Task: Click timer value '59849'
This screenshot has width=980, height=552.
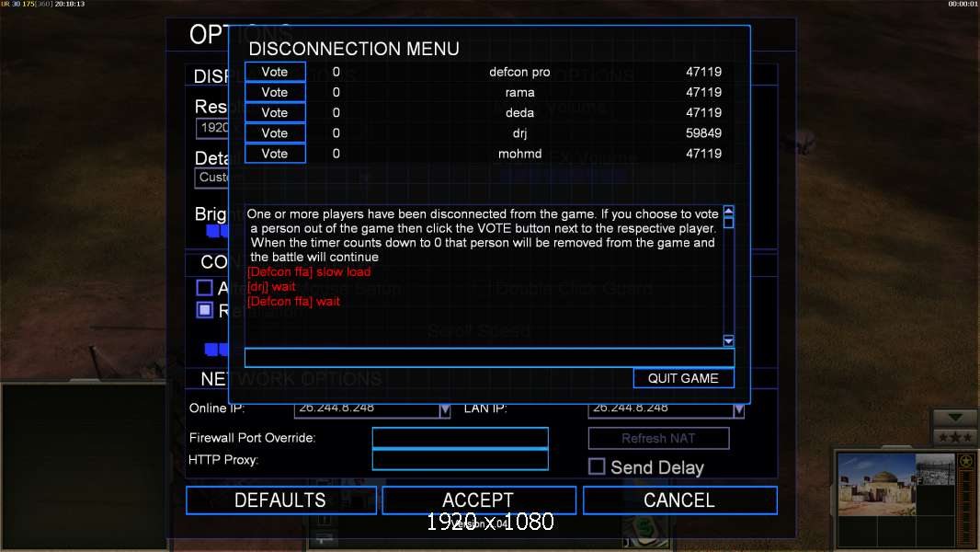Action: (703, 133)
